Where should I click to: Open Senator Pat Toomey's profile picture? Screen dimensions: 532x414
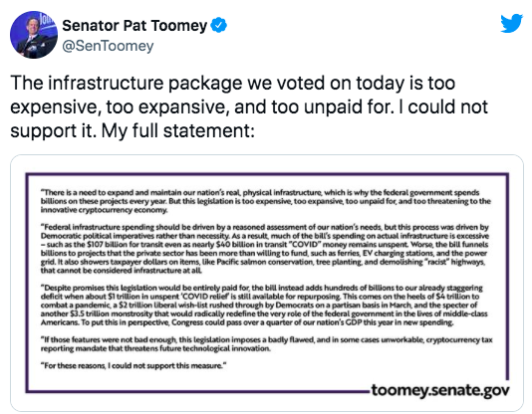[x=34, y=35]
